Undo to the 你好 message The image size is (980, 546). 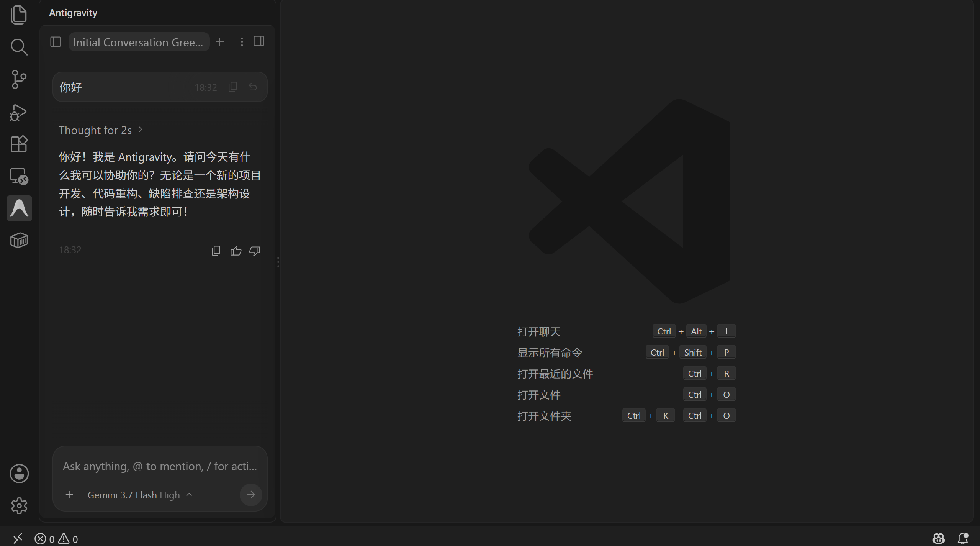pos(253,87)
